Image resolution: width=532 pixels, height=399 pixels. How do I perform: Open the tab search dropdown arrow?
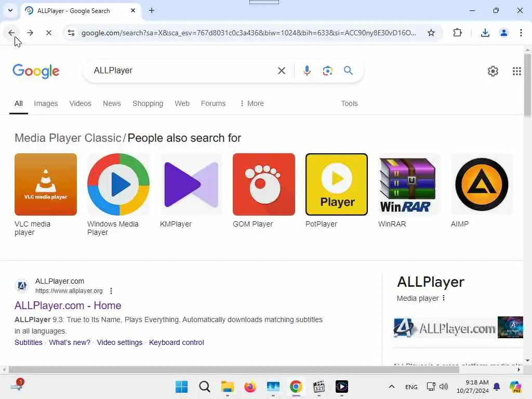click(x=10, y=10)
